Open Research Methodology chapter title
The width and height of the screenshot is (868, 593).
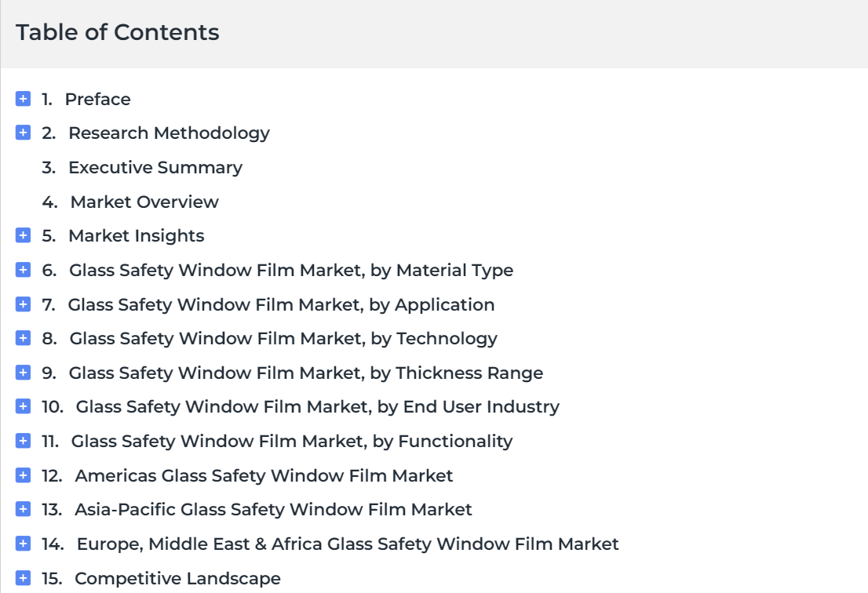click(x=169, y=133)
